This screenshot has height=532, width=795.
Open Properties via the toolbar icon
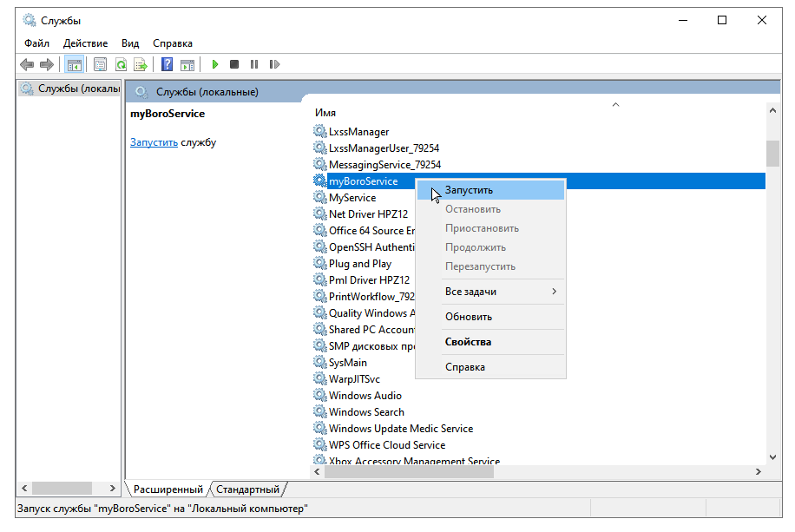point(101,64)
